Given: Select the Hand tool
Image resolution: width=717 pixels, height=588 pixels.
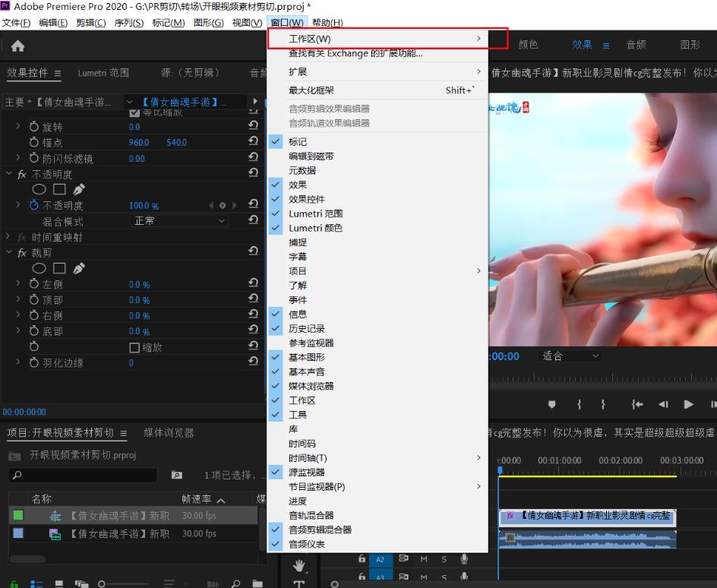Looking at the screenshot, I should pyautogui.click(x=299, y=565).
